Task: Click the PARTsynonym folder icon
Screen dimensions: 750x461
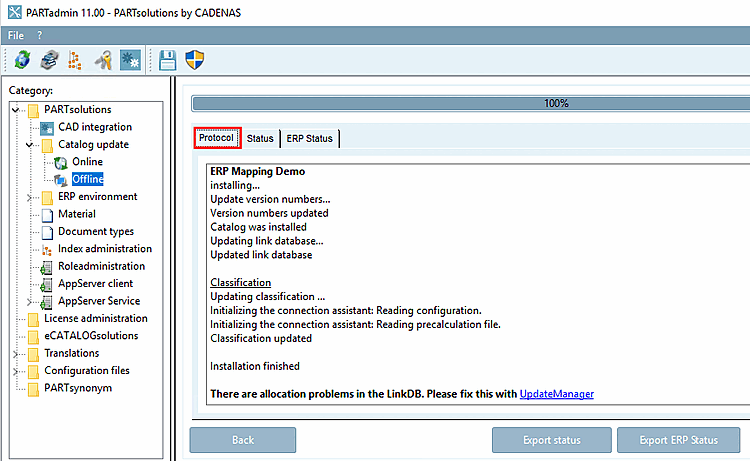Action: (33, 389)
